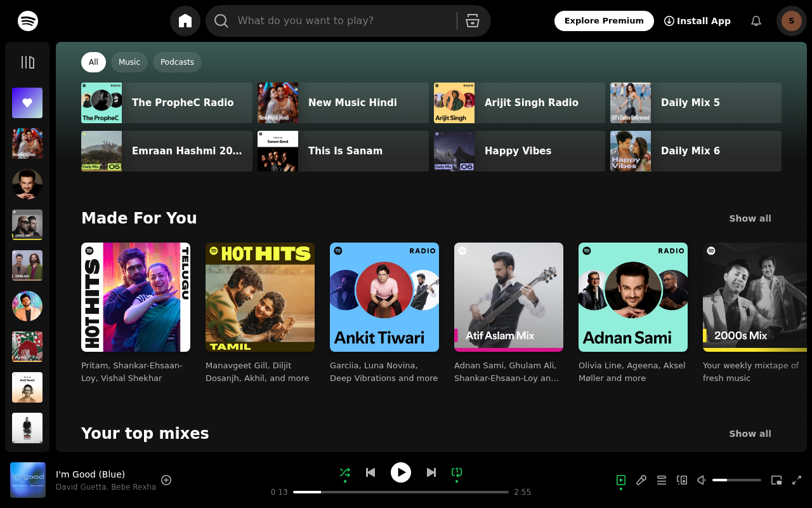Open the Happy Vibes tile
This screenshot has height=508, width=812.
(x=520, y=151)
